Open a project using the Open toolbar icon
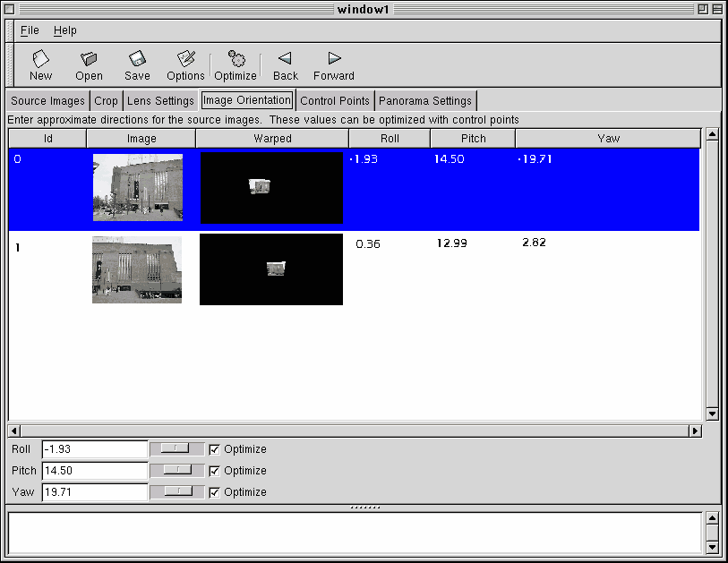The height and width of the screenshot is (563, 728). pos(89,63)
